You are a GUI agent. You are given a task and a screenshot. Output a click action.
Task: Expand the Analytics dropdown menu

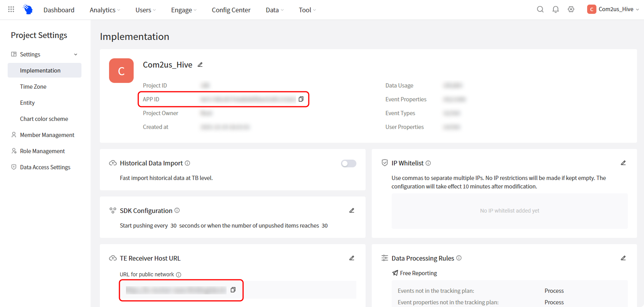coord(104,10)
